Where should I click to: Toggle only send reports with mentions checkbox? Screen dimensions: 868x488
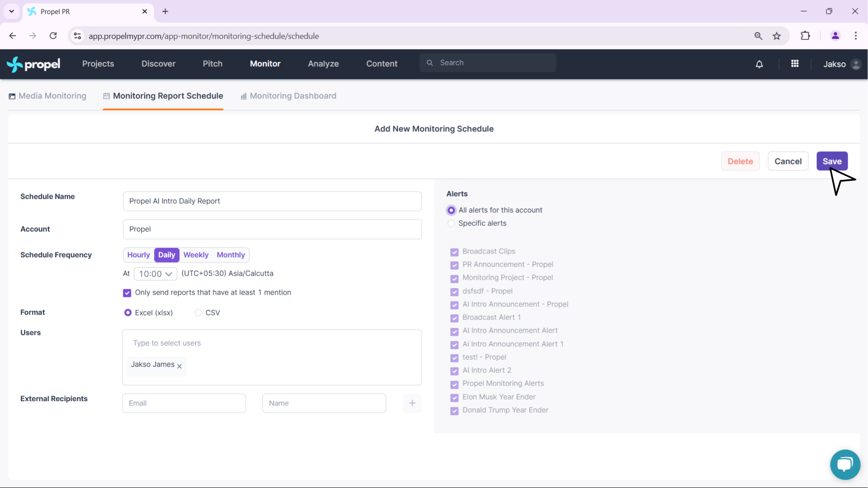pyautogui.click(x=127, y=293)
